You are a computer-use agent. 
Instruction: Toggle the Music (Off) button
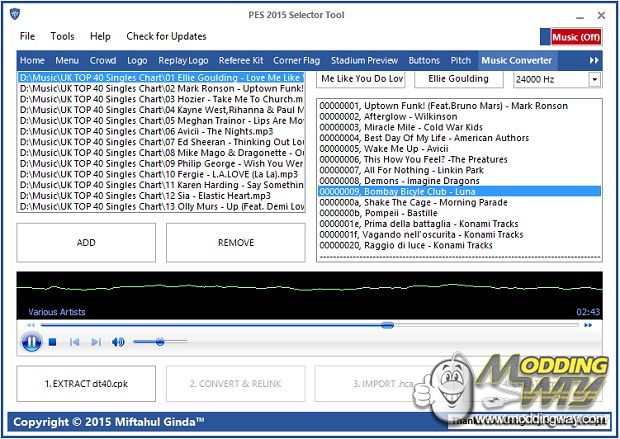click(x=575, y=37)
